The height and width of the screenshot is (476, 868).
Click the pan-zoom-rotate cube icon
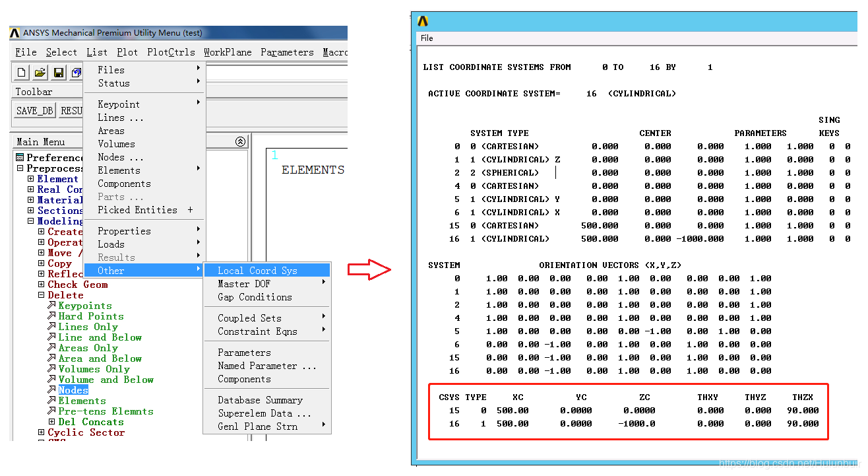[x=77, y=72]
